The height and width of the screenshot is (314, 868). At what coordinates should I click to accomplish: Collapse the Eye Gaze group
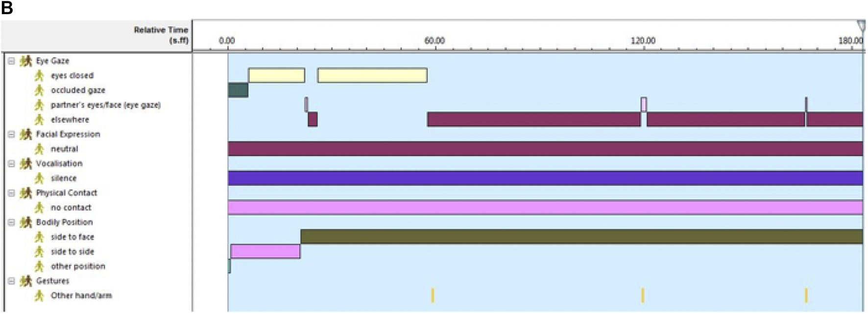coord(11,61)
